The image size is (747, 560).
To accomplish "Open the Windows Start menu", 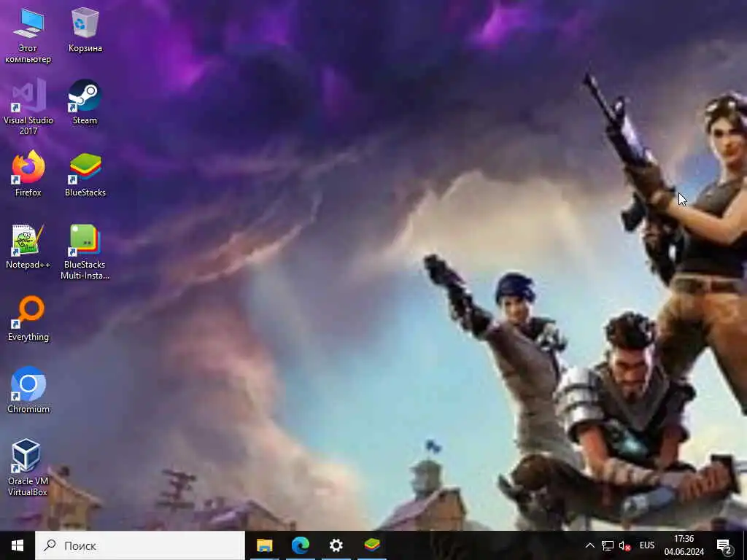I will (x=18, y=545).
